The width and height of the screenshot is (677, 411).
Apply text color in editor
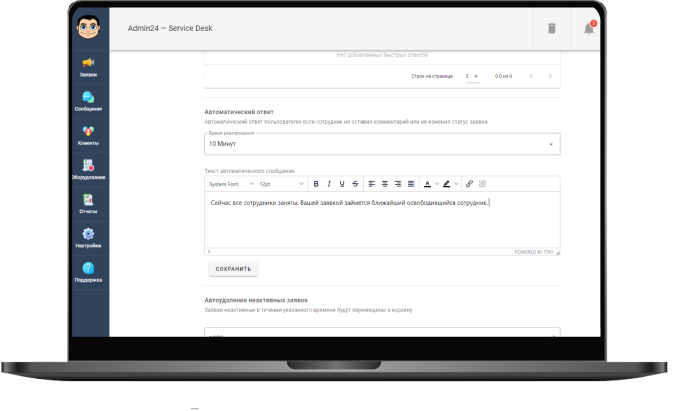point(427,184)
